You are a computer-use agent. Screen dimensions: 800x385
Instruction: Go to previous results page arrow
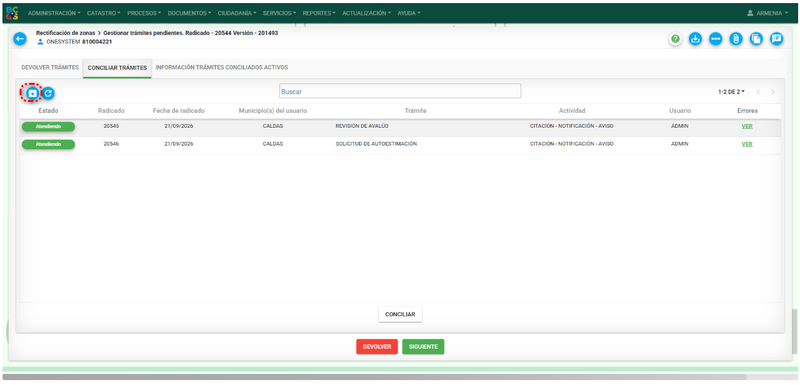[x=758, y=92]
